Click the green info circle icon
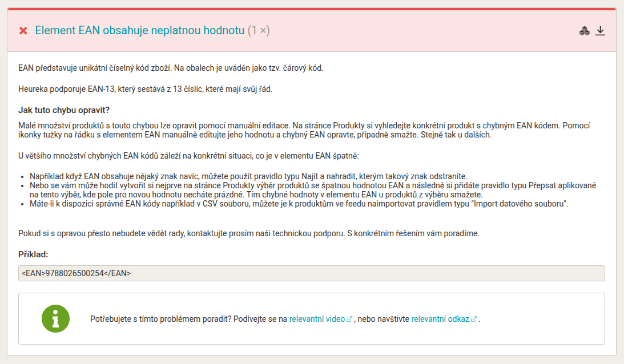Screen dimensions: 624x364 pos(56,319)
